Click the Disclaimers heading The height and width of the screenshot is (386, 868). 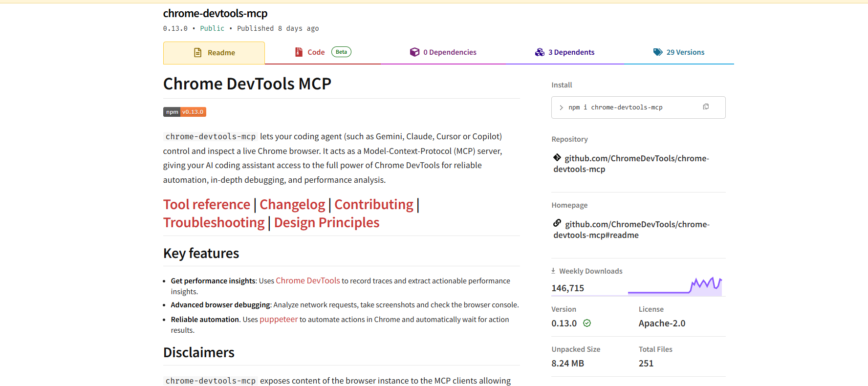199,352
